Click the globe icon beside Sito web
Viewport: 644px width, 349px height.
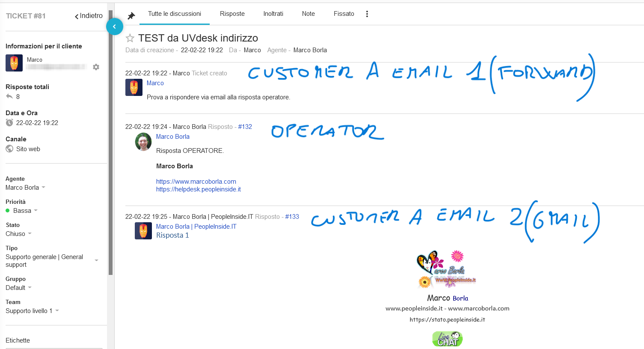point(9,149)
